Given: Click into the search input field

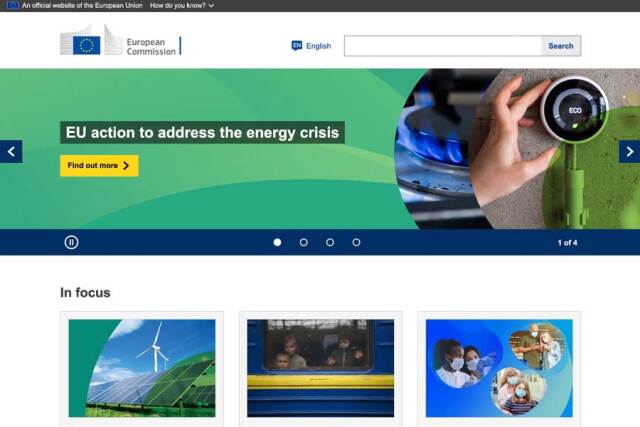Looking at the screenshot, I should click(x=443, y=46).
